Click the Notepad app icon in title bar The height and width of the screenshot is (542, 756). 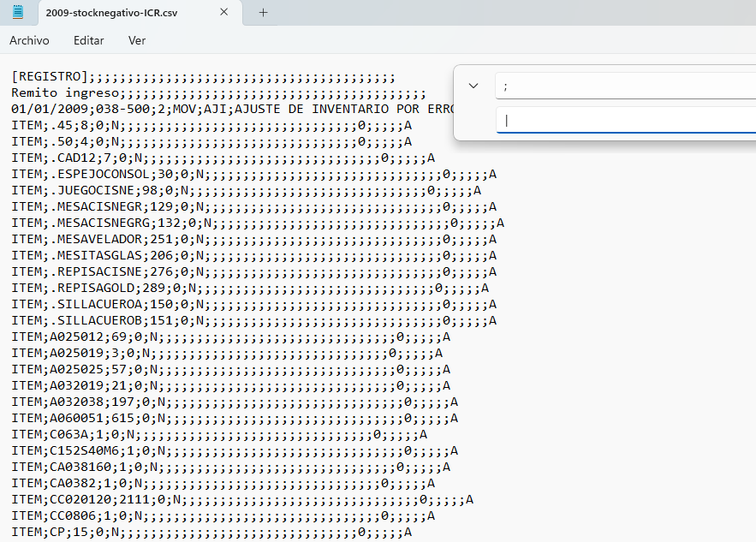pyautogui.click(x=18, y=12)
